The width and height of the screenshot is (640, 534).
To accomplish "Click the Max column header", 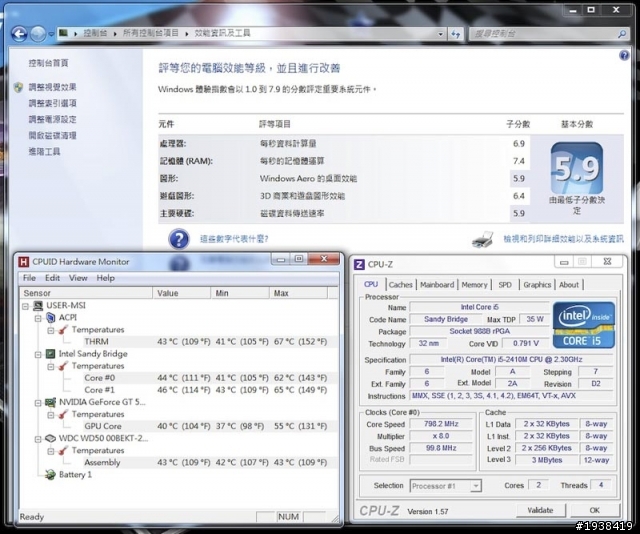I will point(298,293).
